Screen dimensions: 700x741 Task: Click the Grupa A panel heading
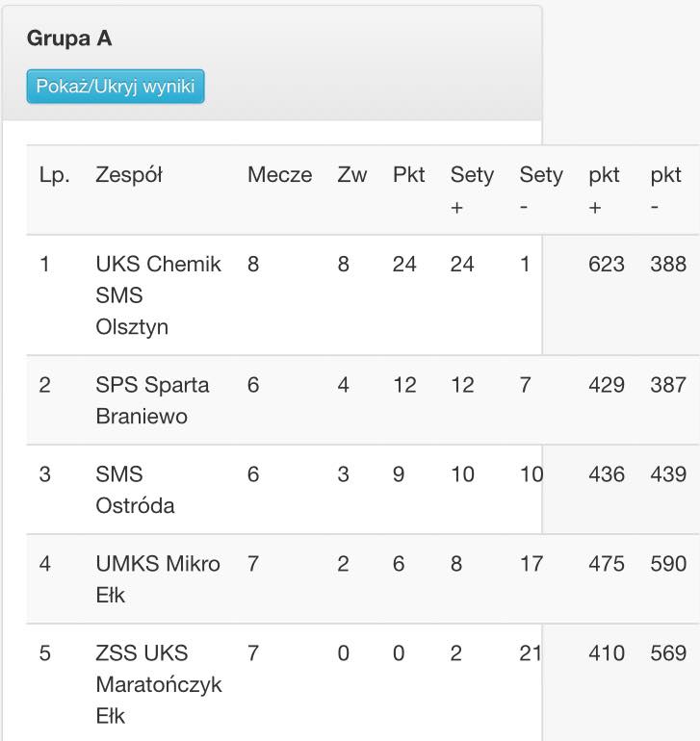click(x=69, y=38)
